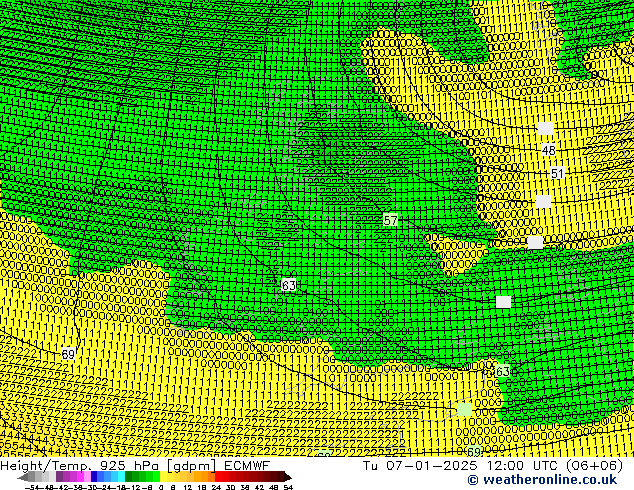Viewport: 634px width, 490px height.
Task: Click the forecast date Tu 07-01-2025 12:00 UTC
Action: point(461,465)
